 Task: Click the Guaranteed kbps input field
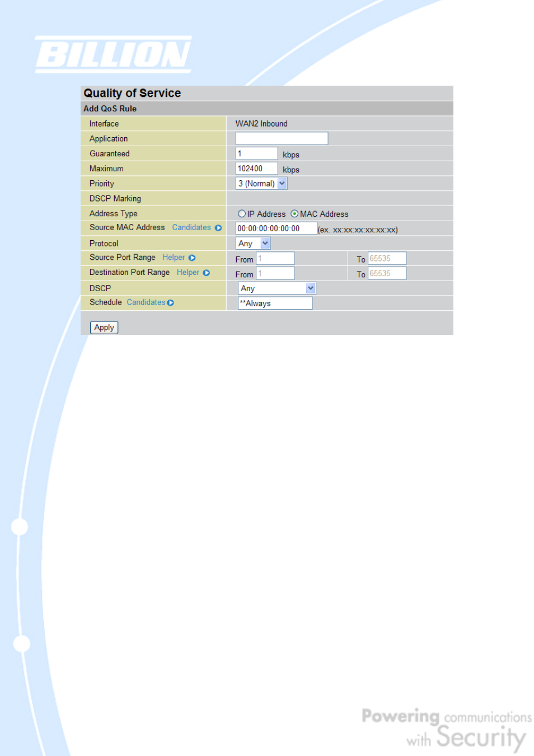pos(256,153)
